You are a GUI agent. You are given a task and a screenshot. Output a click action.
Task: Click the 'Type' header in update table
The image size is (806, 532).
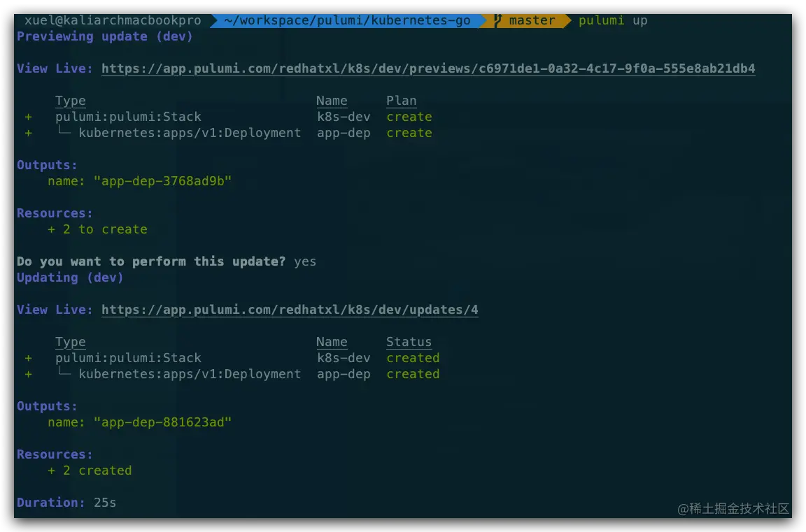(71, 342)
